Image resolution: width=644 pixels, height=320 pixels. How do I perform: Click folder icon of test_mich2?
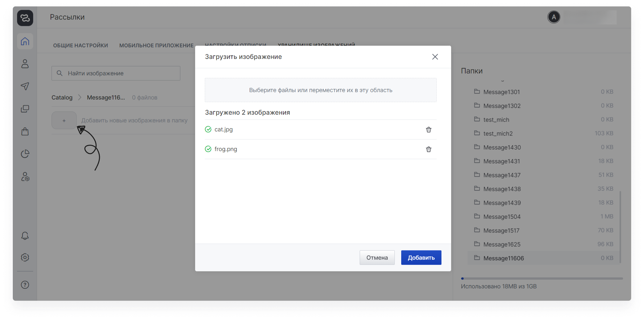pyautogui.click(x=477, y=133)
